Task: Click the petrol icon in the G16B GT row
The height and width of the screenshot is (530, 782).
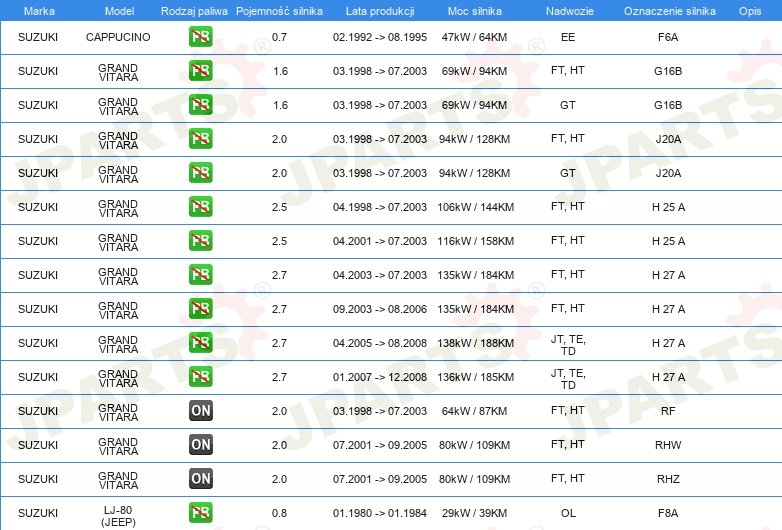Action: pyautogui.click(x=200, y=105)
